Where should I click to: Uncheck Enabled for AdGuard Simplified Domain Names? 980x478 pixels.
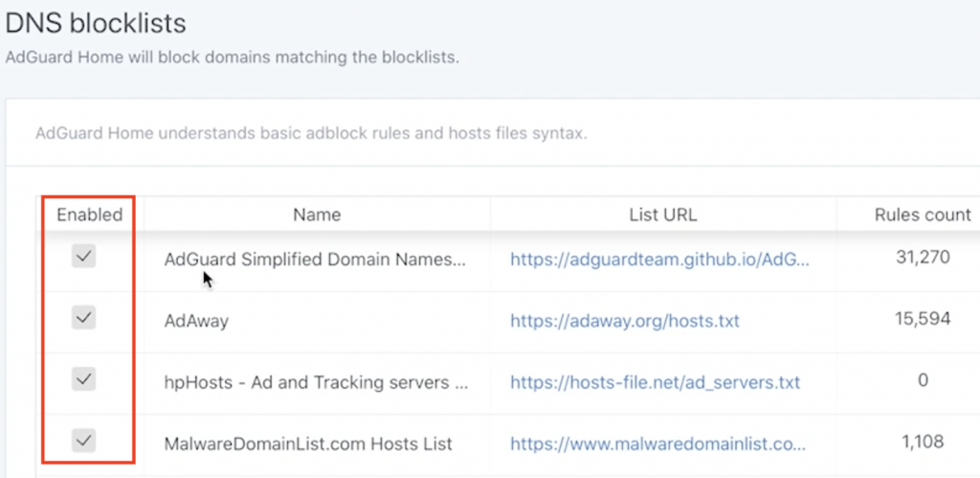click(84, 257)
